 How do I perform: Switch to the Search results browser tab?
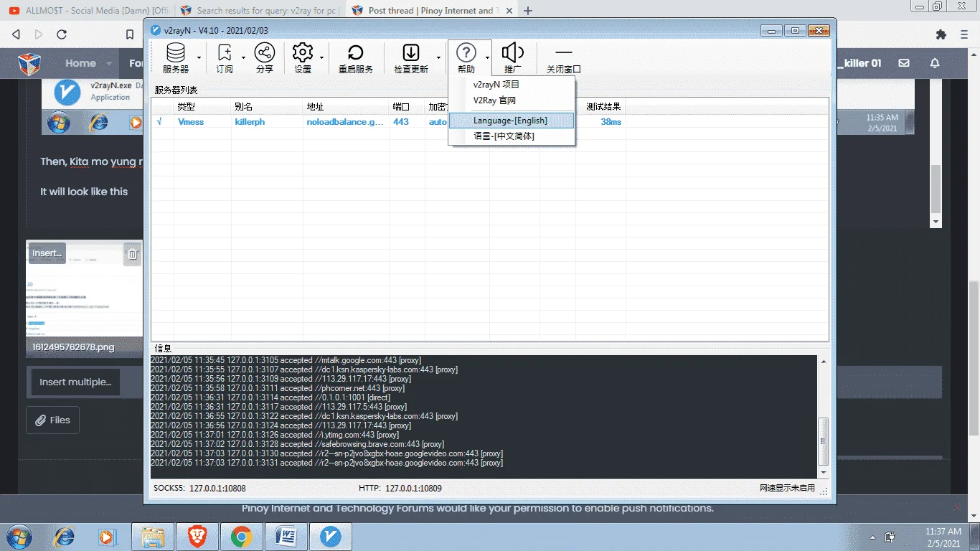(260, 11)
